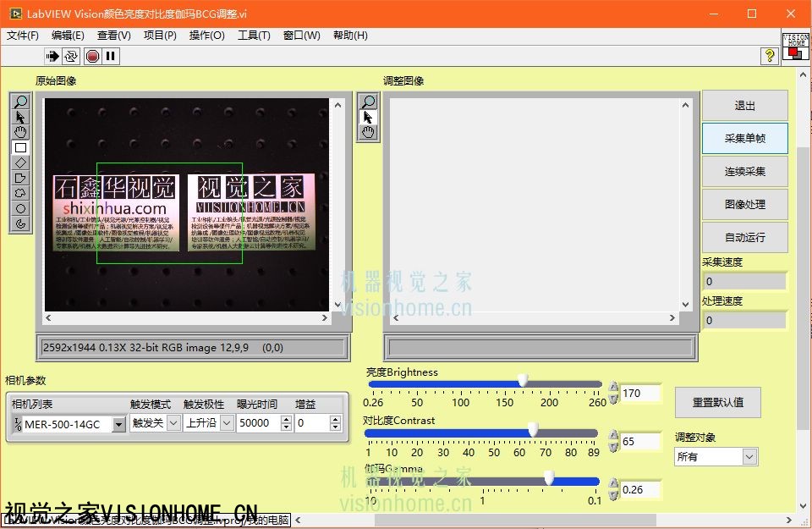Image resolution: width=812 pixels, height=529 pixels.
Task: Expand the 触发模式 dropdown
Action: pos(173,422)
